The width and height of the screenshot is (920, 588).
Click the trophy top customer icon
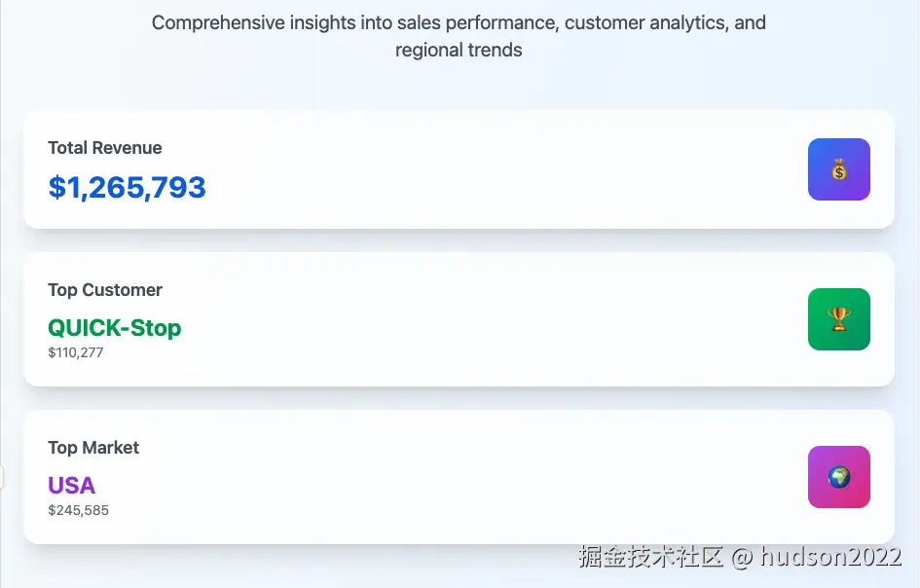click(838, 319)
